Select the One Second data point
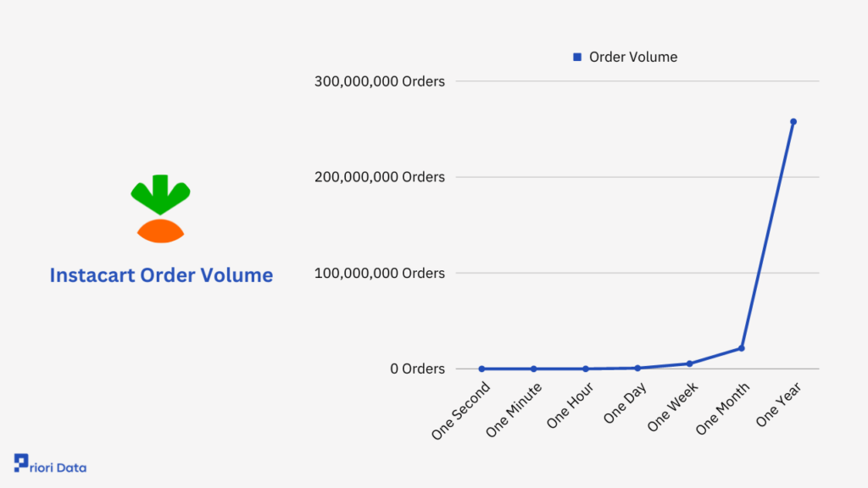 pos(481,369)
